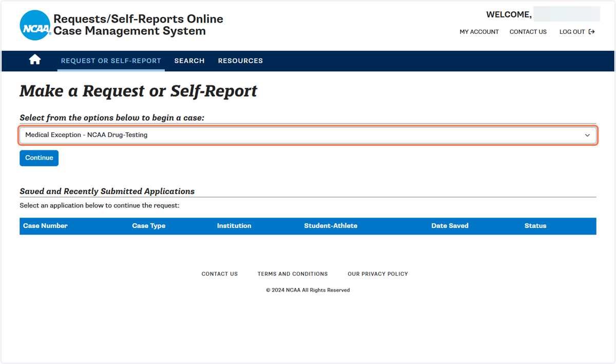
Task: Open the Search menu tab
Action: [189, 61]
